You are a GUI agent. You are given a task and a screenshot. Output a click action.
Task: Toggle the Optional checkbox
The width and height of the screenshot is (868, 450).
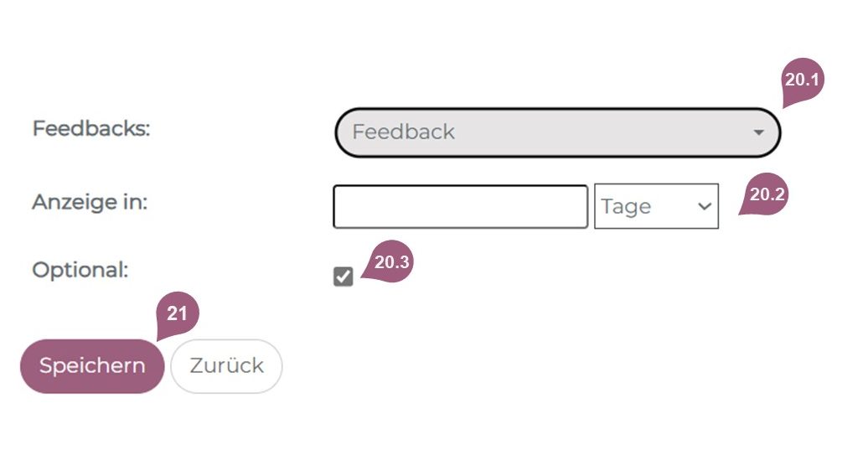coord(344,277)
